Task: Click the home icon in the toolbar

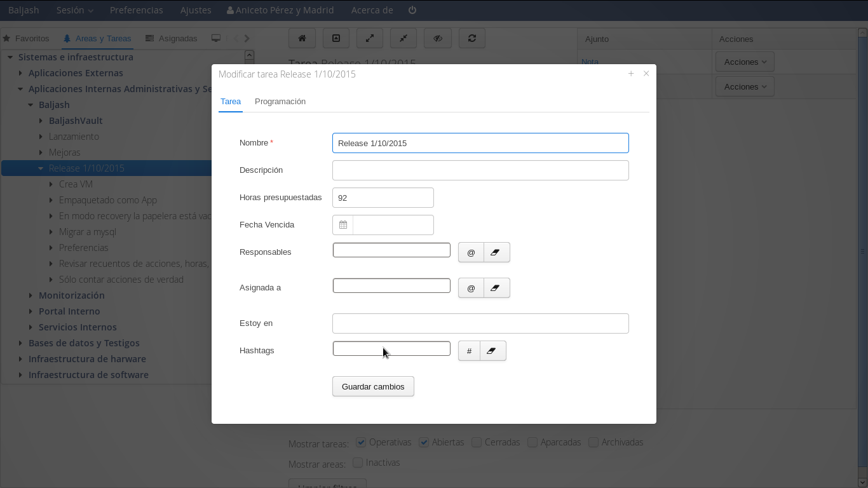Action: (302, 38)
